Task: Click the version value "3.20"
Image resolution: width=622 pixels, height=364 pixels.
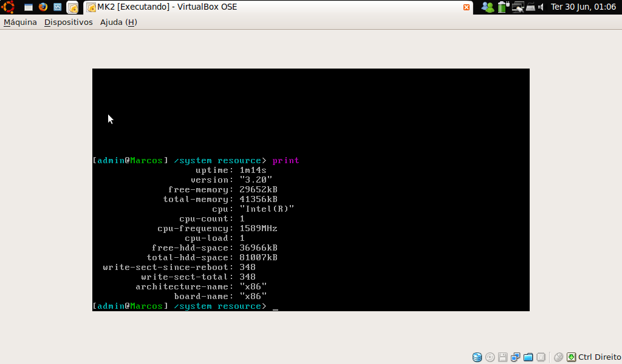Action: (x=256, y=180)
